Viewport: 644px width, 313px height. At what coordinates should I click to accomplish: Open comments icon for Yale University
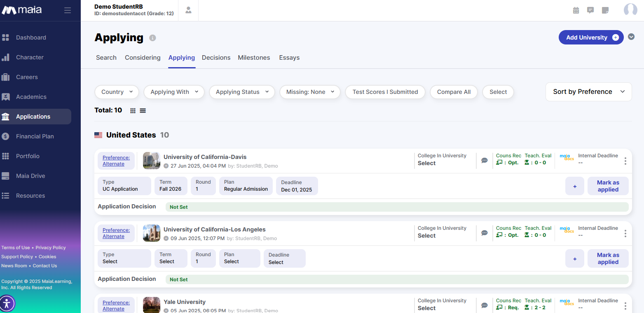point(485,305)
